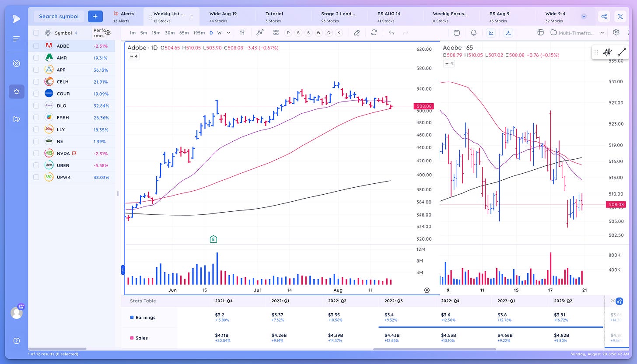Open the flag icon in the sidebar
637x364 pixels.
click(x=17, y=119)
